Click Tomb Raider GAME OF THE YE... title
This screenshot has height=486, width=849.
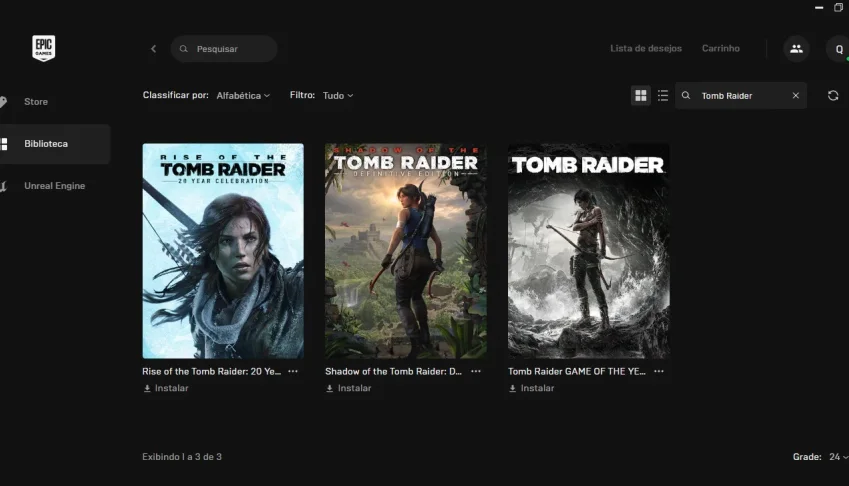(577, 371)
